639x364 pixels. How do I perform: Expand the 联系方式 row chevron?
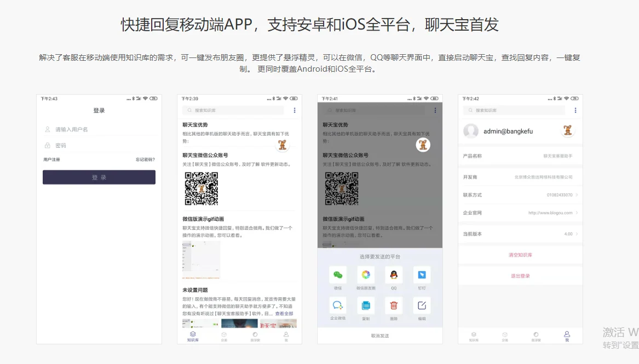click(577, 195)
